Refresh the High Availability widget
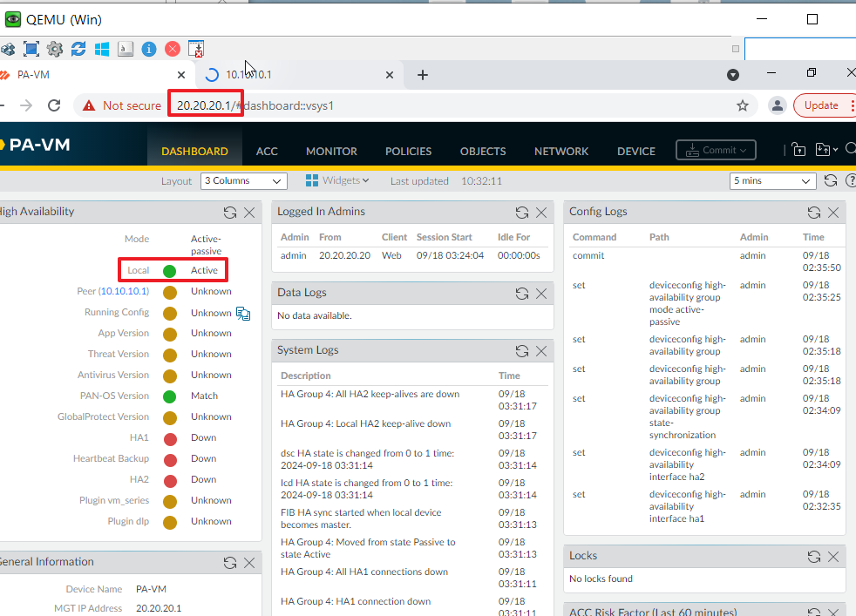The height and width of the screenshot is (616, 856). coord(230,213)
